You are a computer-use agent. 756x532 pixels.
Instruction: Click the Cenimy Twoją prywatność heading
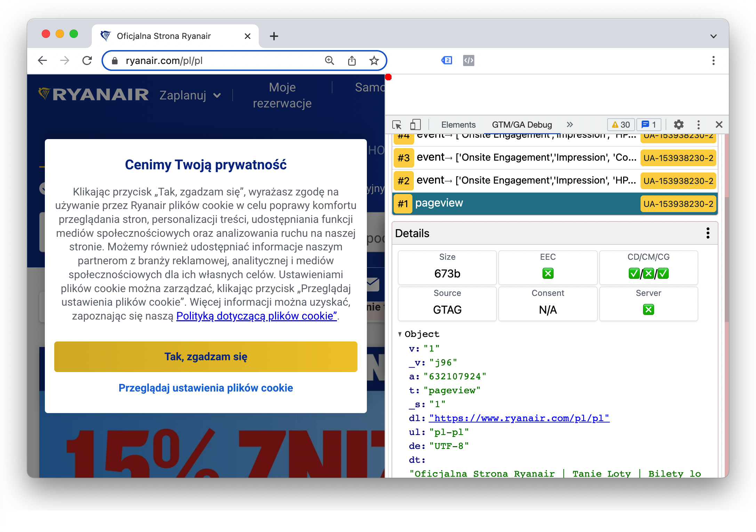pyautogui.click(x=206, y=164)
